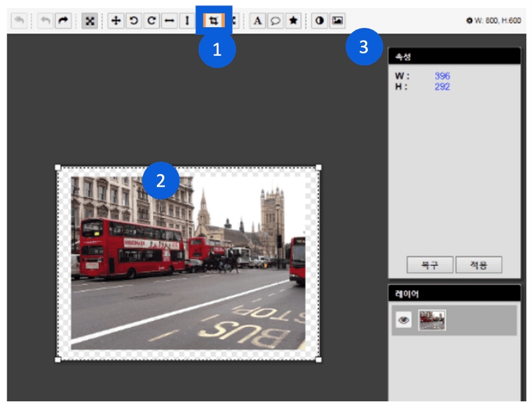Click the 적용 (apply) button
532x405 pixels.
pyautogui.click(x=479, y=265)
